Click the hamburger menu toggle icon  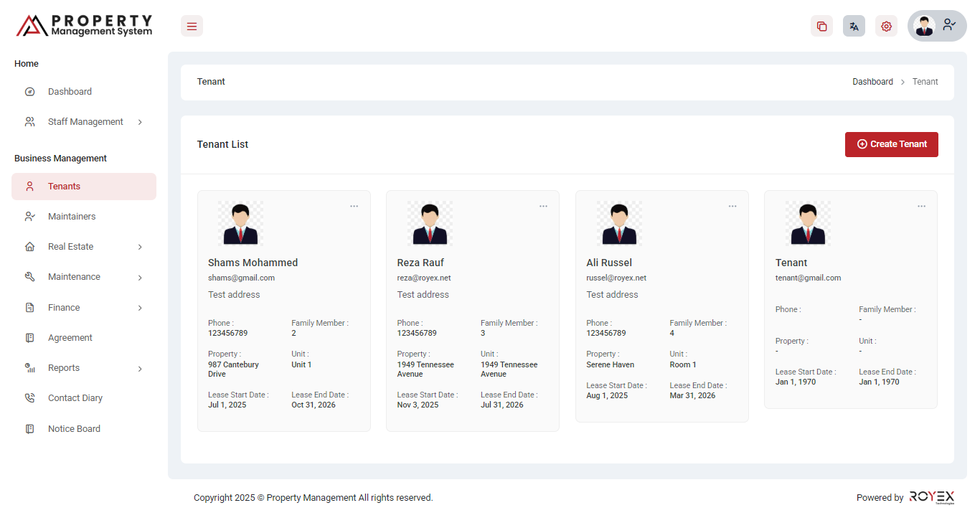(x=192, y=27)
